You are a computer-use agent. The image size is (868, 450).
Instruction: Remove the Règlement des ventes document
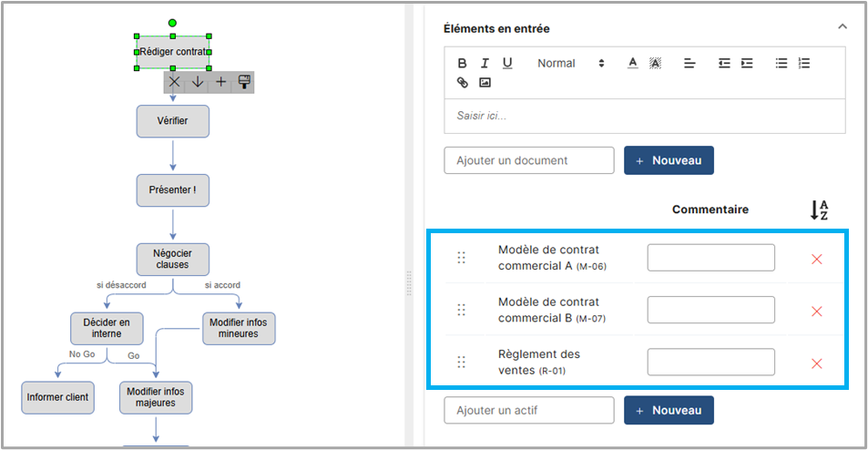tap(816, 363)
